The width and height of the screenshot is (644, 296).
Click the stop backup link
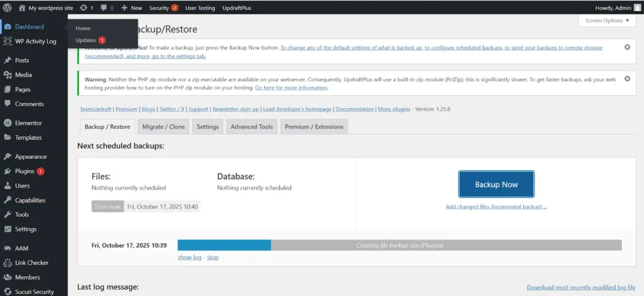(213, 257)
